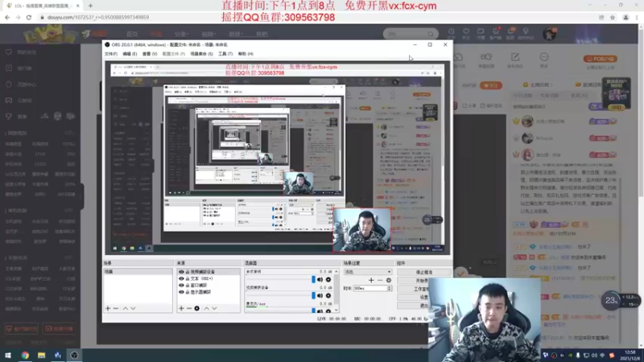644x362 pixels.
Task: Open OBS Help menu
Action: pos(246,54)
